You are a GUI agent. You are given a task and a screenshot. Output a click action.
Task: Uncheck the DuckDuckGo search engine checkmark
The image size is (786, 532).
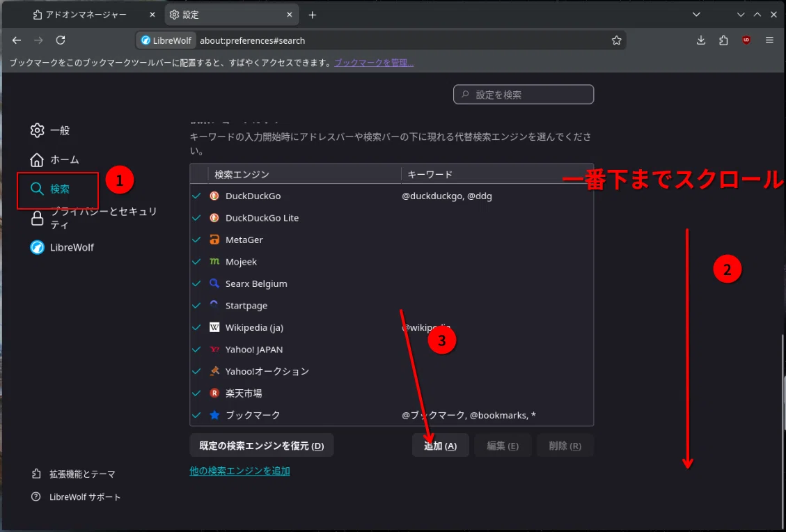pos(197,196)
